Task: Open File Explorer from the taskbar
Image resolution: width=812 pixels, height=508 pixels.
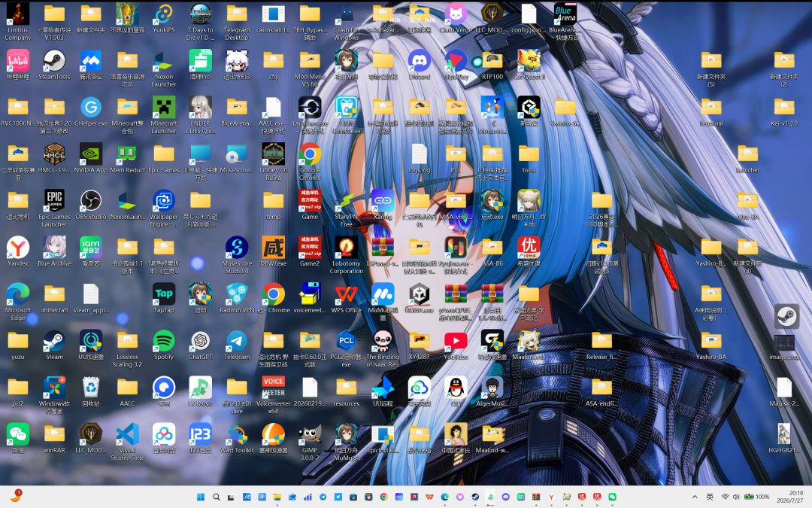Action: pos(277,497)
